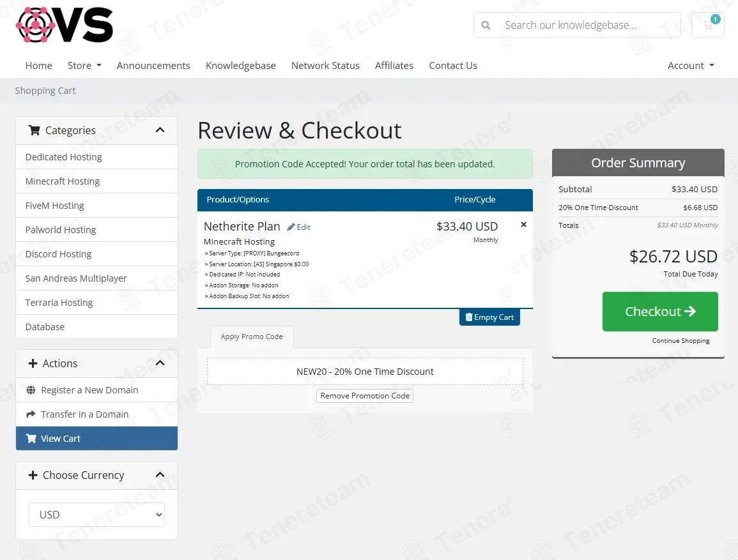Collapse the Actions panel chevron
This screenshot has height=560, width=738.
160,363
